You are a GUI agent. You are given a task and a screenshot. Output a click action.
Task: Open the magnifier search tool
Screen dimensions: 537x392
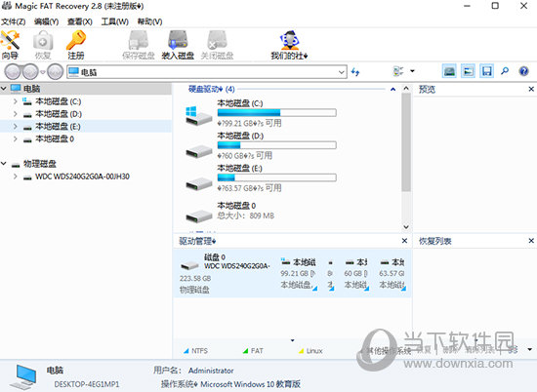click(x=505, y=71)
